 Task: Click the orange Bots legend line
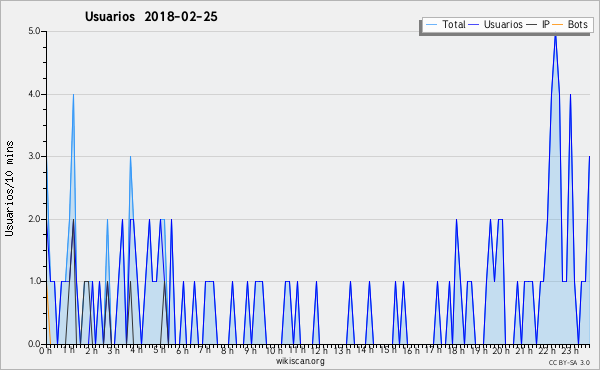[x=558, y=25]
